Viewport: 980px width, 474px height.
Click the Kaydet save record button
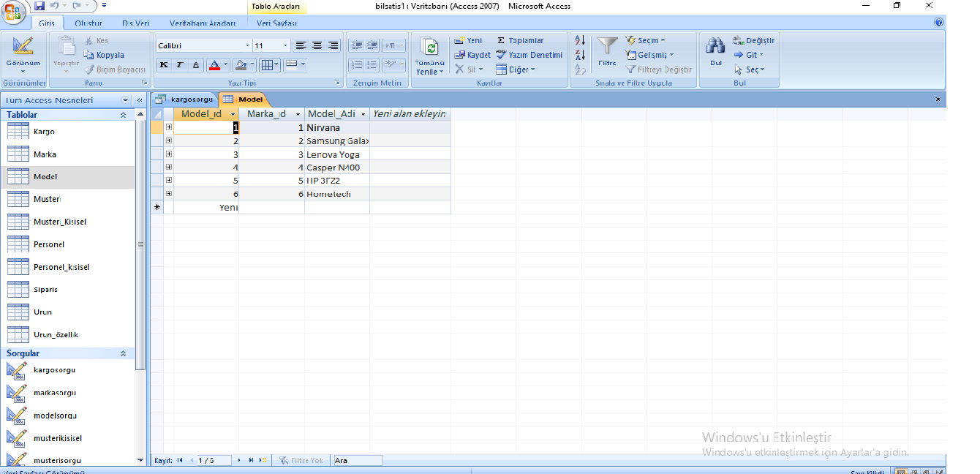(x=472, y=55)
